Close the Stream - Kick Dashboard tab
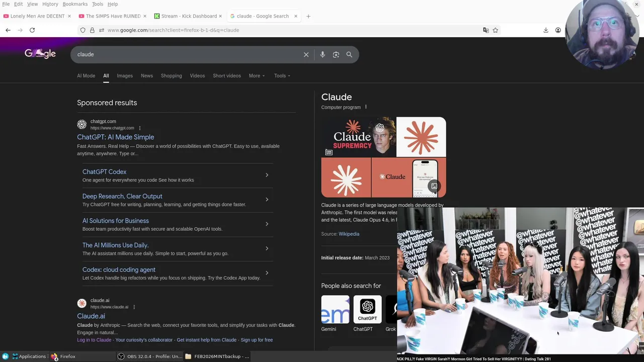The image size is (644, 362). (220, 16)
